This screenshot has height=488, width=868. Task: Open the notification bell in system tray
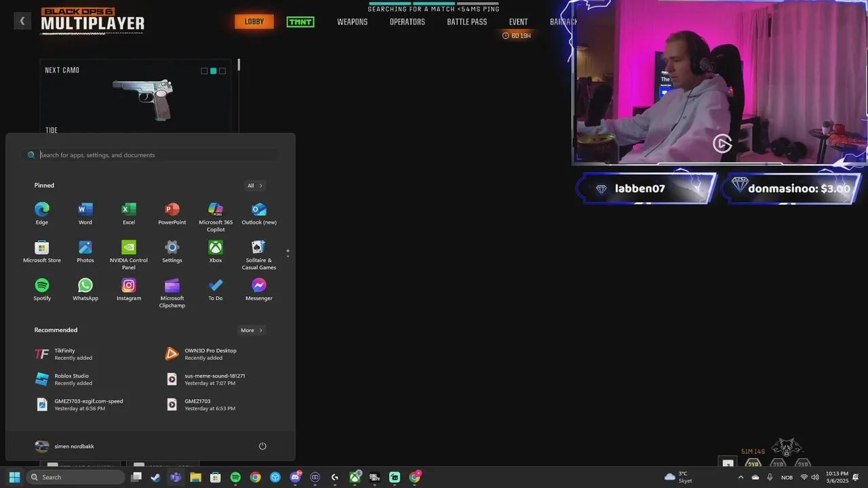click(x=856, y=477)
